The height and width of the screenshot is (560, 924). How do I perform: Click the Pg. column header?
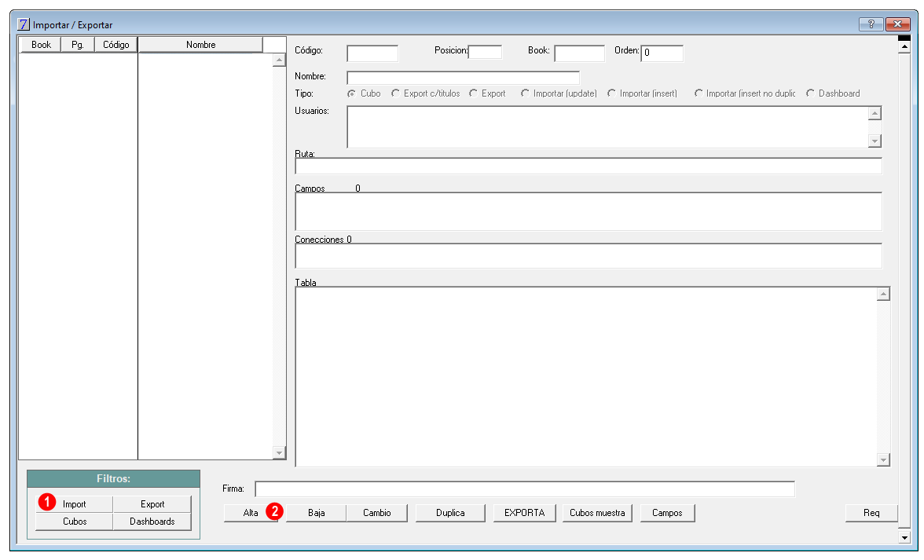(x=77, y=45)
